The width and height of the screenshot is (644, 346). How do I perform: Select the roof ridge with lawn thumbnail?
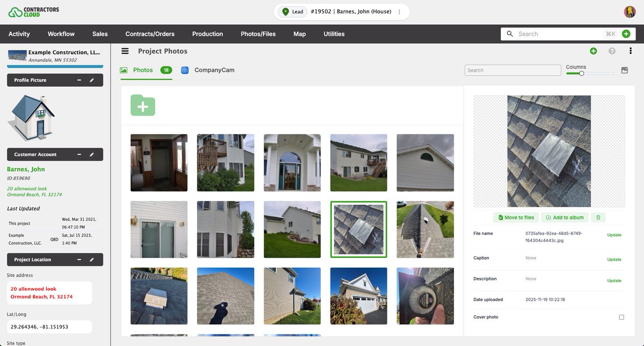[425, 229]
